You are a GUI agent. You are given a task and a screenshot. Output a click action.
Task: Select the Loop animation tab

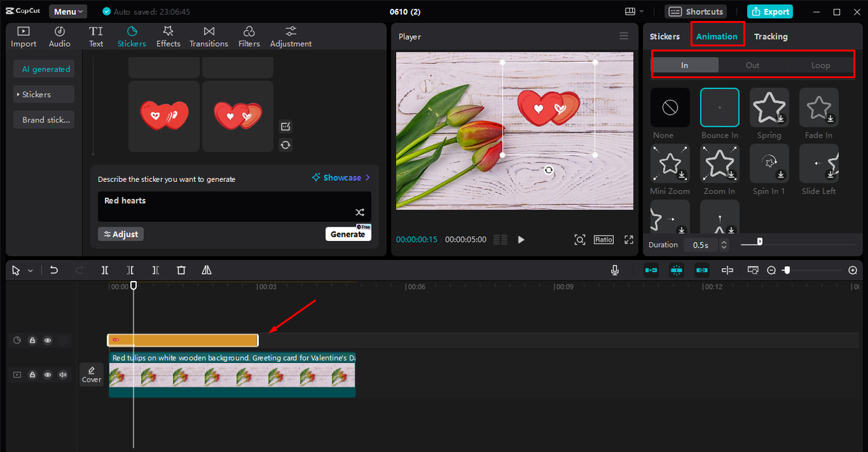821,65
